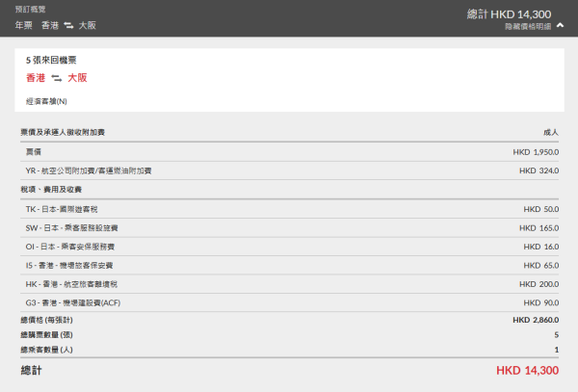The height and width of the screenshot is (392, 578).
Task: Click the 隱藏價格明細 link
Action: click(528, 26)
